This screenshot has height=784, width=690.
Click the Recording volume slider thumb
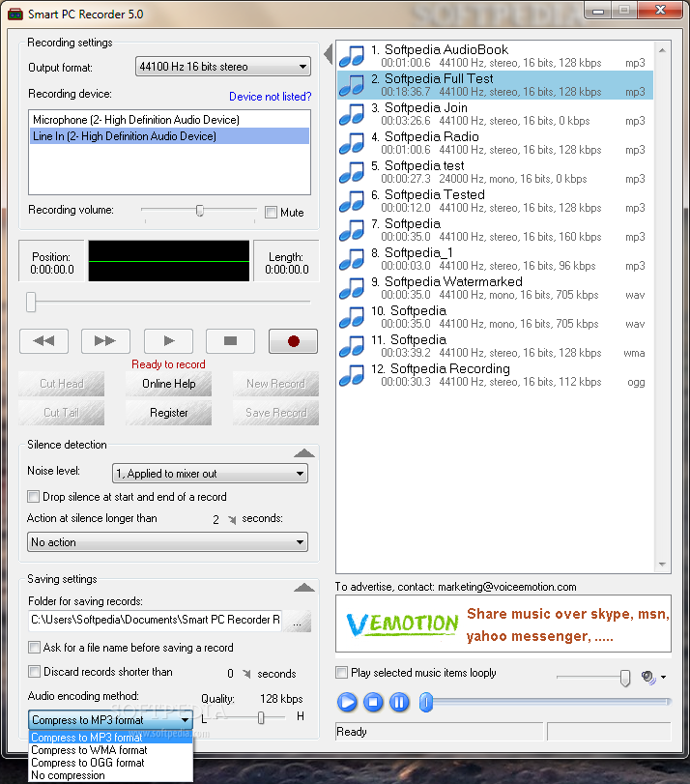point(199,211)
